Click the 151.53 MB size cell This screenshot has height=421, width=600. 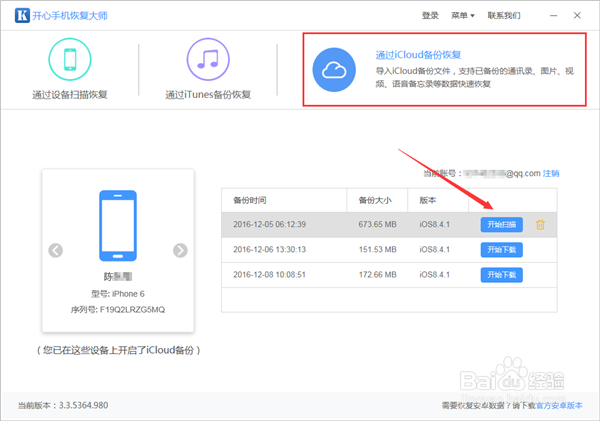coord(377,250)
